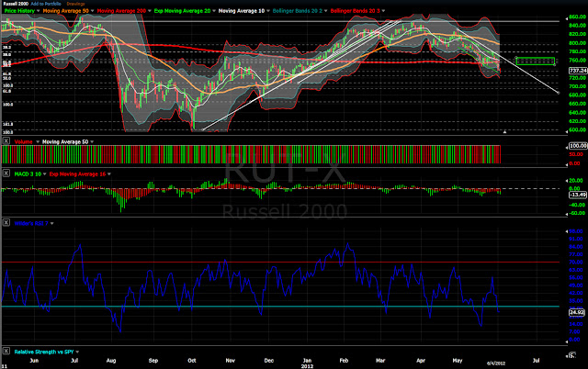The height and width of the screenshot is (369, 588).
Task: Click the 2012 year label on axis
Action: (307, 366)
